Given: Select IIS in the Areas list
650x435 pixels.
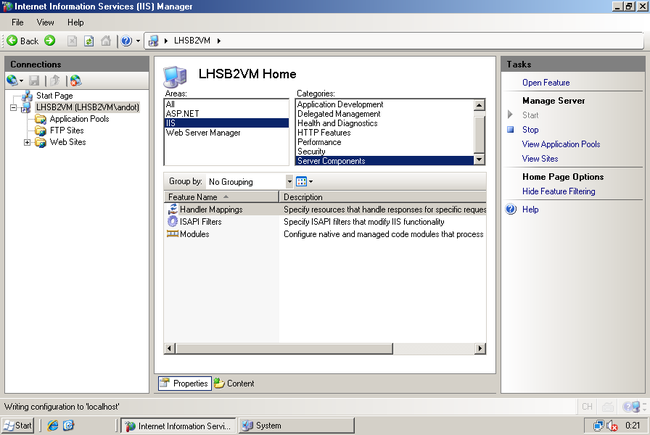Looking at the screenshot, I should (x=226, y=123).
